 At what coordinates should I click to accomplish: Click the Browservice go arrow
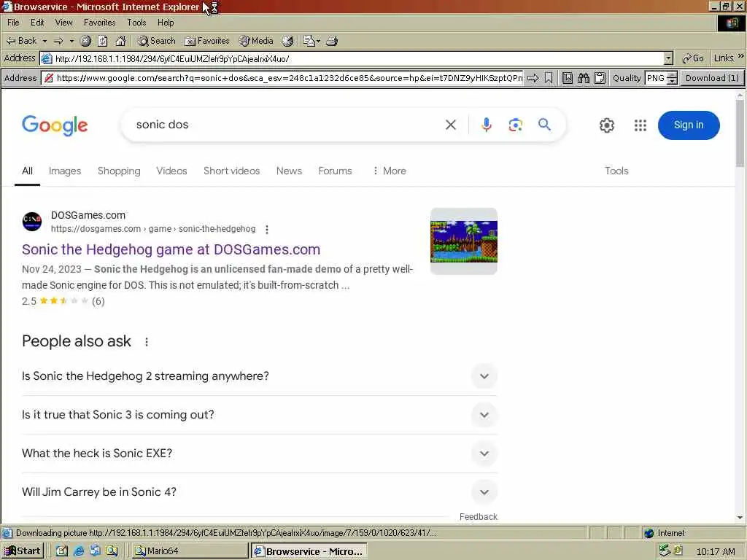pos(533,78)
